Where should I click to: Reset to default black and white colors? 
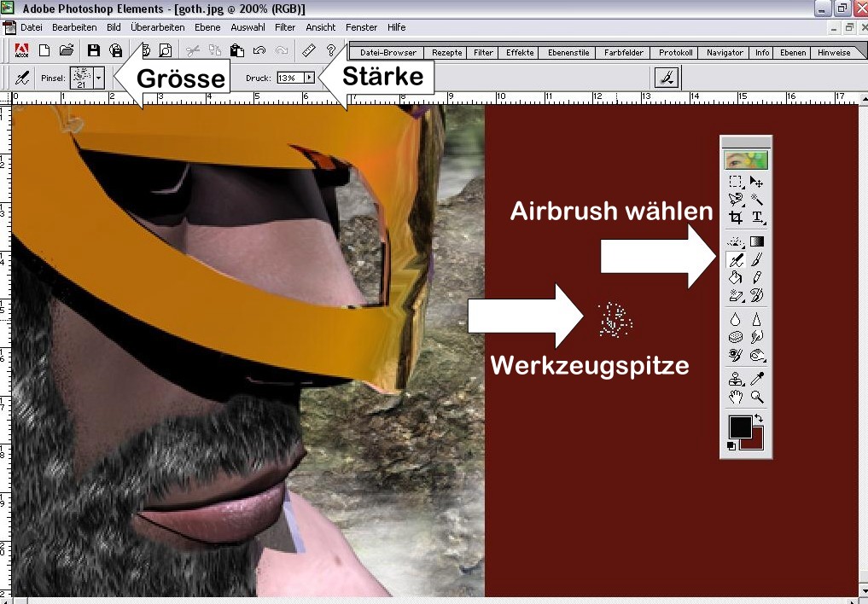(x=731, y=446)
